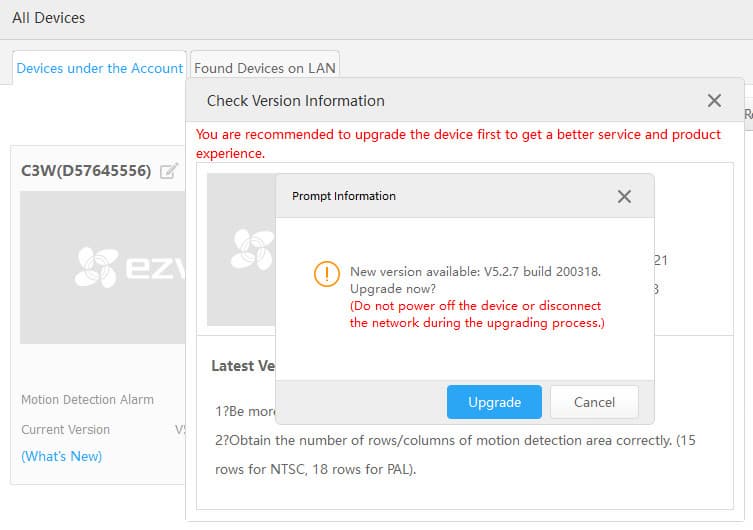This screenshot has height=530, width=753.
Task: Click the Current Version label on the device card
Action: point(66,429)
